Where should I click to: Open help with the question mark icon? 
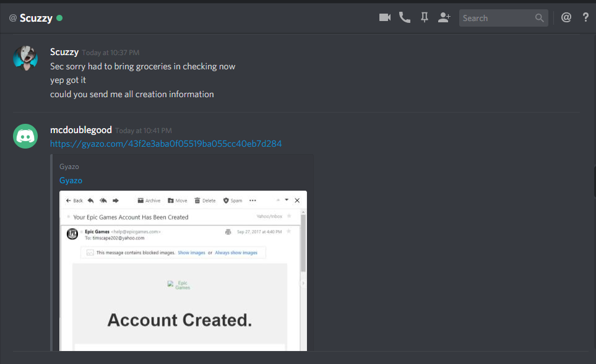[x=585, y=17]
